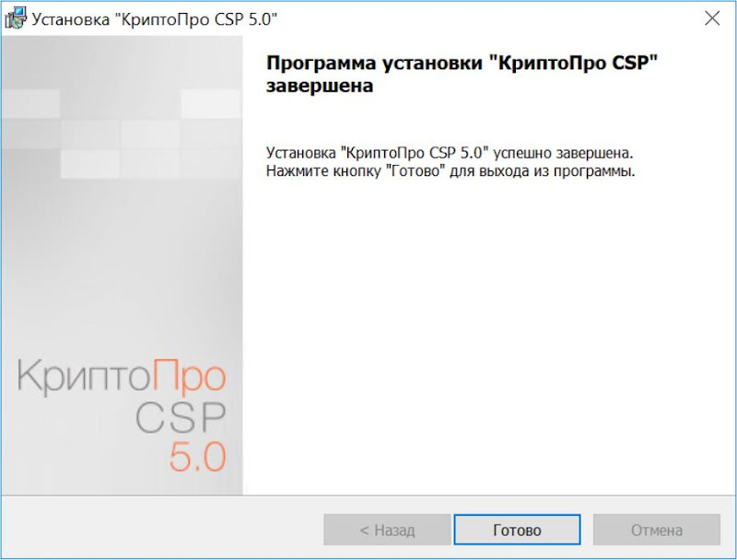Click the "Нажмите кнопку Готово" instruction line
Image resolution: width=737 pixels, height=560 pixels.
(x=450, y=171)
